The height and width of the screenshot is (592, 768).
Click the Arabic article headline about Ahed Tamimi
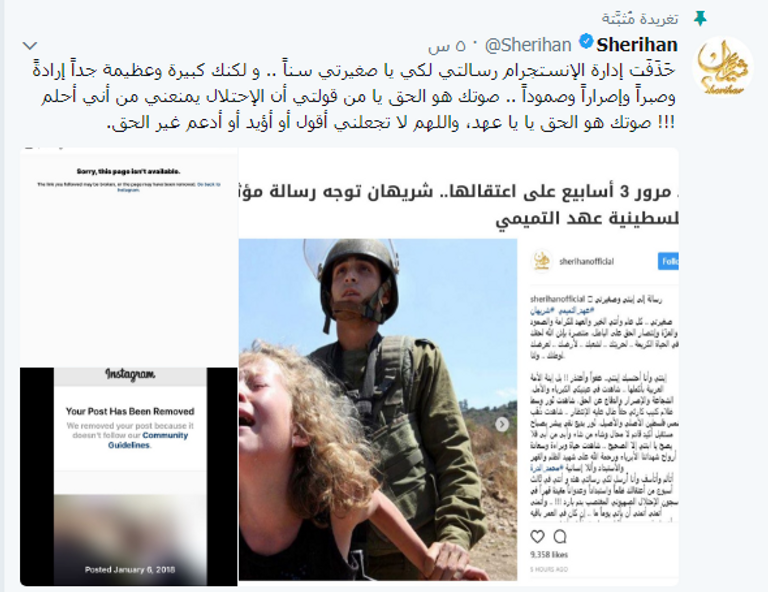coord(458,205)
